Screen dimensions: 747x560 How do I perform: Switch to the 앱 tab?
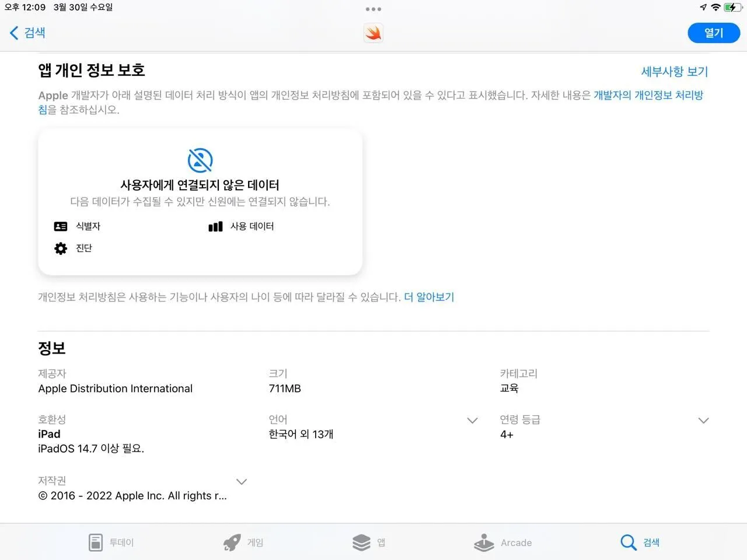pyautogui.click(x=369, y=542)
